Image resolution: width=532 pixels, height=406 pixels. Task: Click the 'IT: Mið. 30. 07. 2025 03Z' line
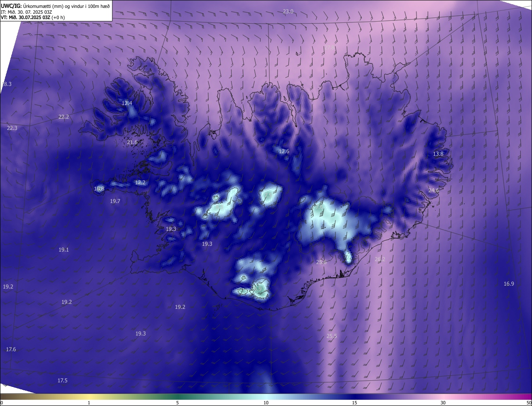(26, 12)
